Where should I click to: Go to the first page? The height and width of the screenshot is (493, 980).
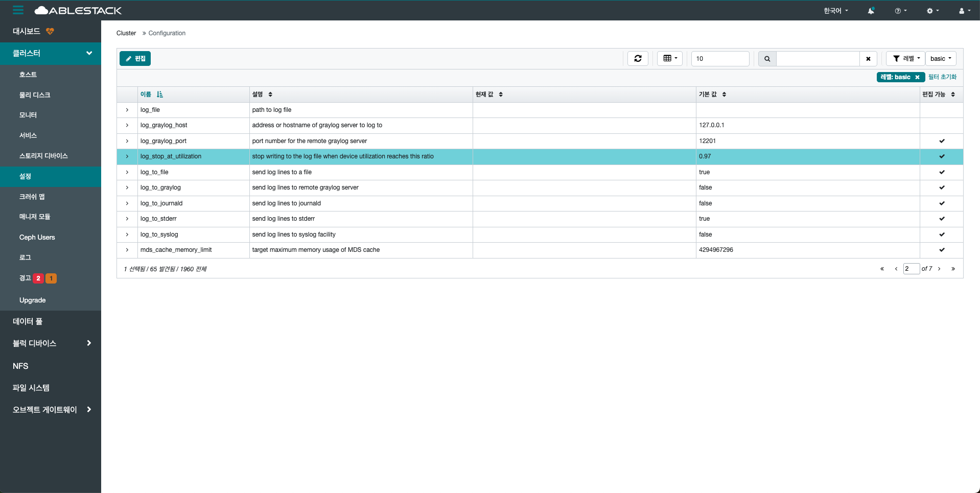tap(882, 269)
